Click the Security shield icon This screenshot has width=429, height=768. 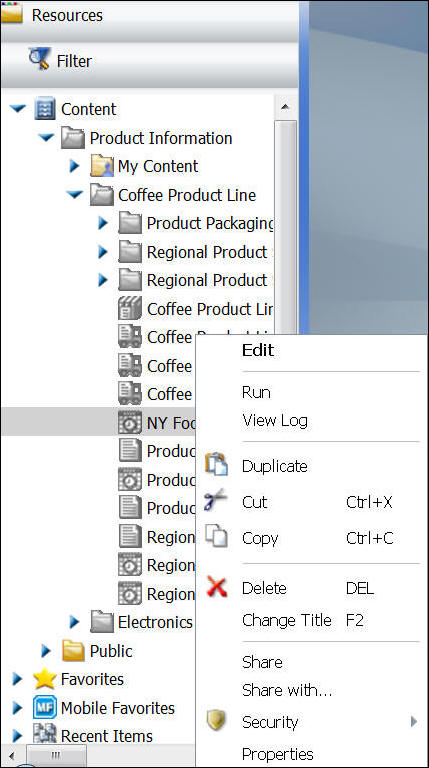point(216,721)
